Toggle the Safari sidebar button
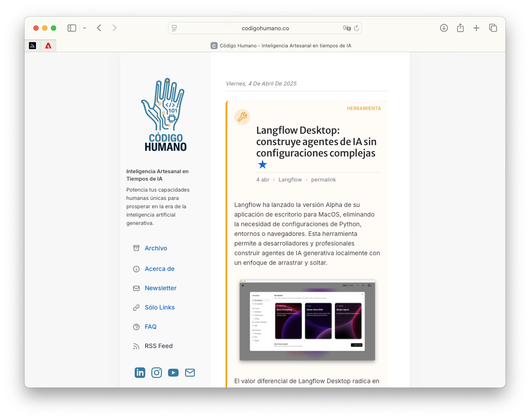530x420 pixels. coord(72,28)
